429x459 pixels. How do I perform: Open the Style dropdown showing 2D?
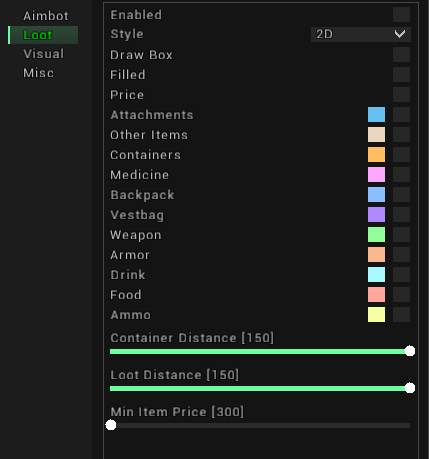[x=361, y=34]
